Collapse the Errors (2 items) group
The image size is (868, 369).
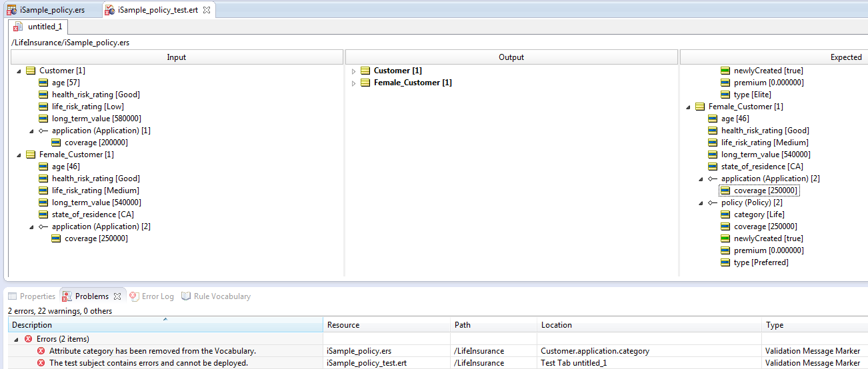pos(16,339)
